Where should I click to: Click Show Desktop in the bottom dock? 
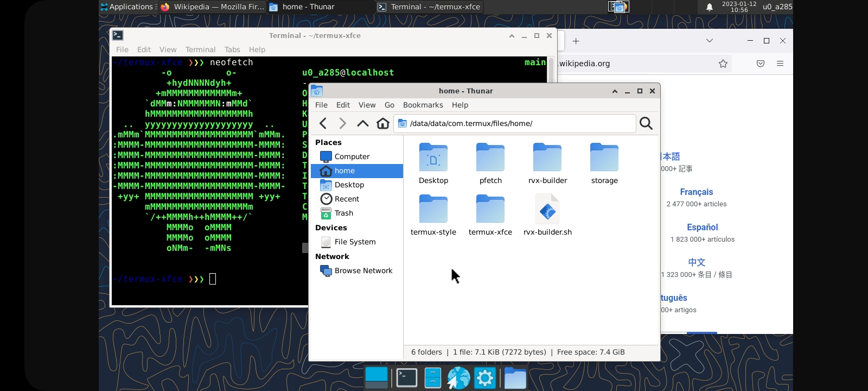tap(376, 377)
